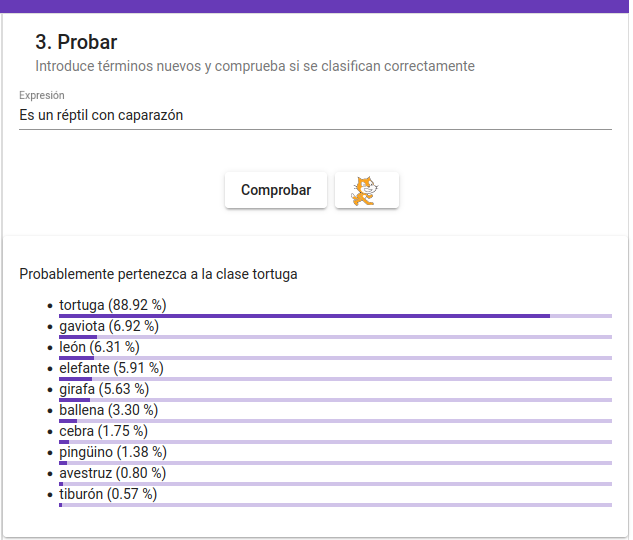Click the 'avestruz (0.80 %)' entry
The height and width of the screenshot is (540, 633).
[x=113, y=473]
